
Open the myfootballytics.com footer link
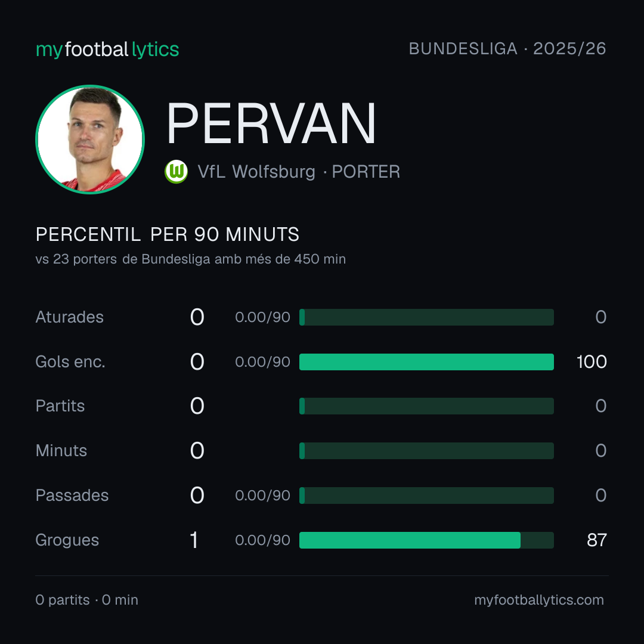pos(539,600)
